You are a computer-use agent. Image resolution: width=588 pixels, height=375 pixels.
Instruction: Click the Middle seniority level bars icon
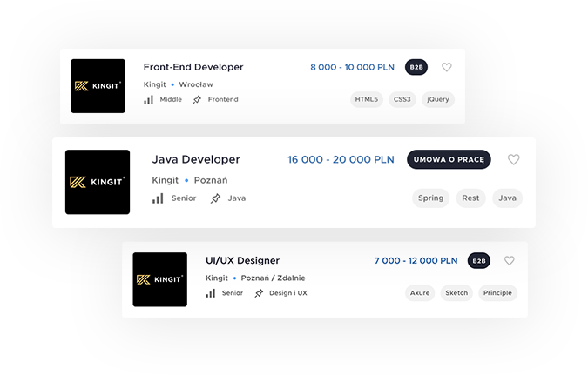coord(149,99)
